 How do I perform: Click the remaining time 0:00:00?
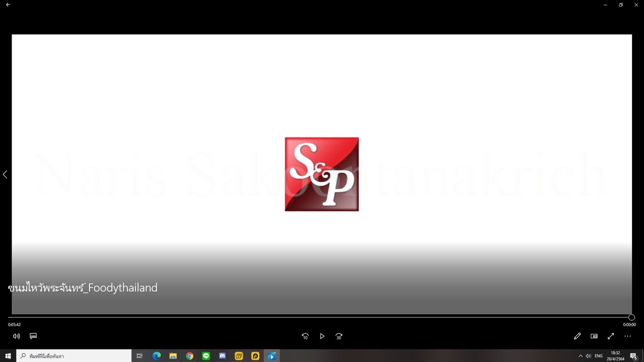coord(629,325)
